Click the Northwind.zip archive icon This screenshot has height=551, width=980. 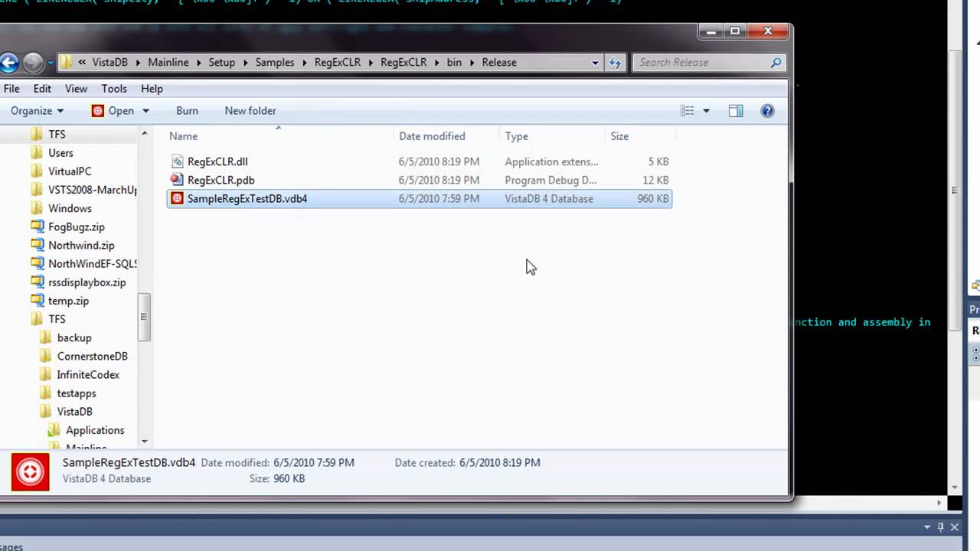pos(38,245)
